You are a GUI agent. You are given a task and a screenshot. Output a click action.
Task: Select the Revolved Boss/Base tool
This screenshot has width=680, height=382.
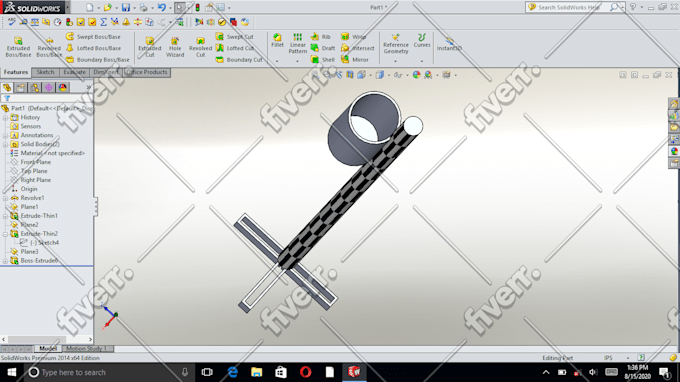point(49,47)
